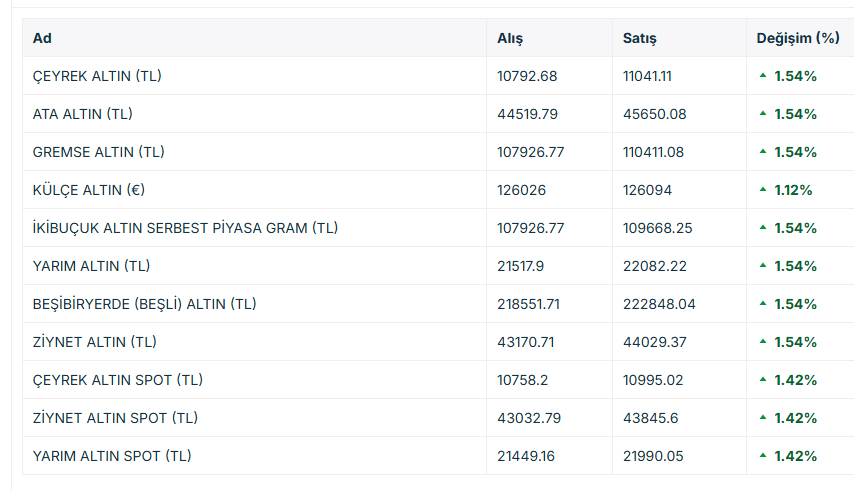Click sell price 109668.25
This screenshot has height=491, width=854.
click(657, 228)
